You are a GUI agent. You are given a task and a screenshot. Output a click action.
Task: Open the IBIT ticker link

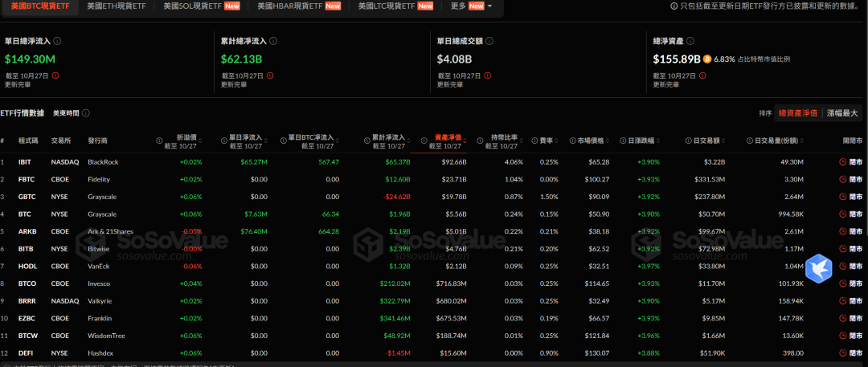point(25,161)
